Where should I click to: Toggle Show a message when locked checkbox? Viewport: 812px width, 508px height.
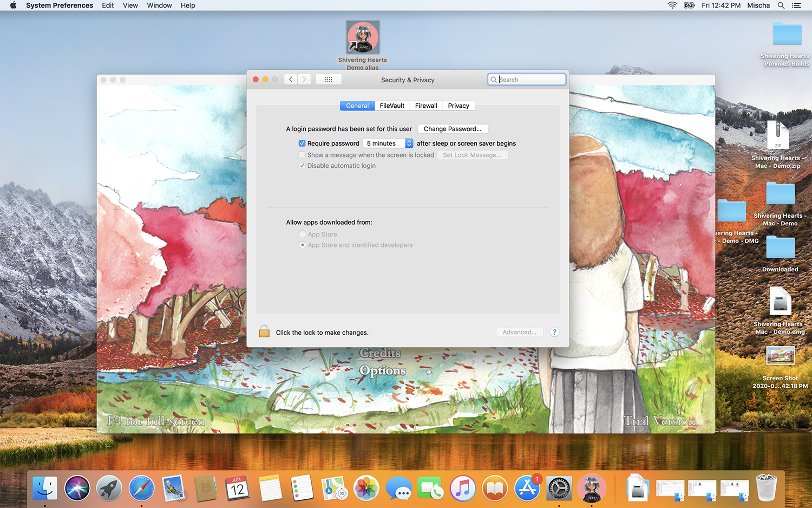(302, 155)
